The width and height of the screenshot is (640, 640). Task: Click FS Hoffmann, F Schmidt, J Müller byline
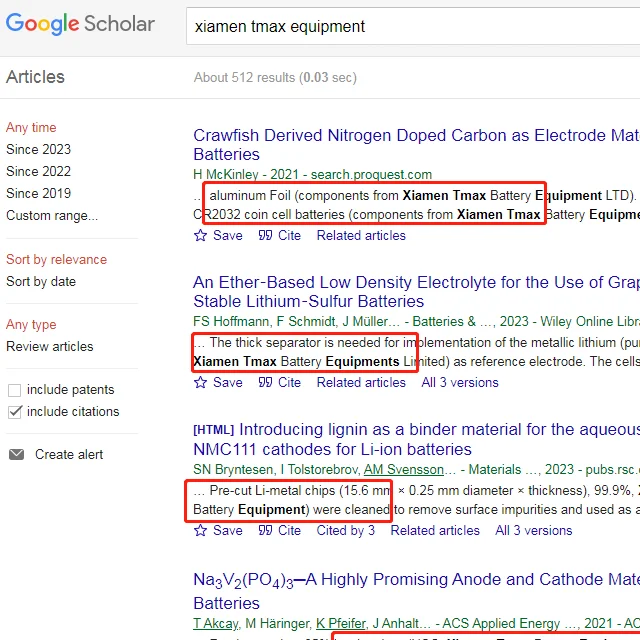tap(297, 322)
